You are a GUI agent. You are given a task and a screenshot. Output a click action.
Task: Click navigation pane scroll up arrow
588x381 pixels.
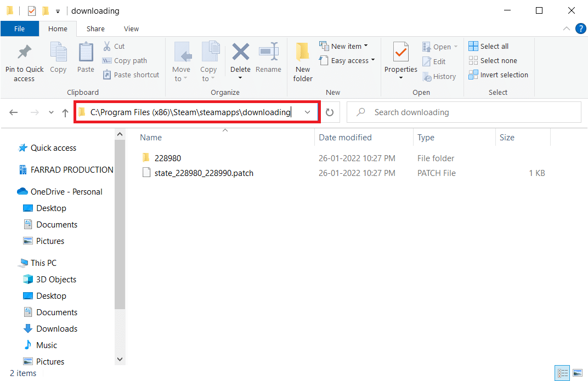coord(120,134)
